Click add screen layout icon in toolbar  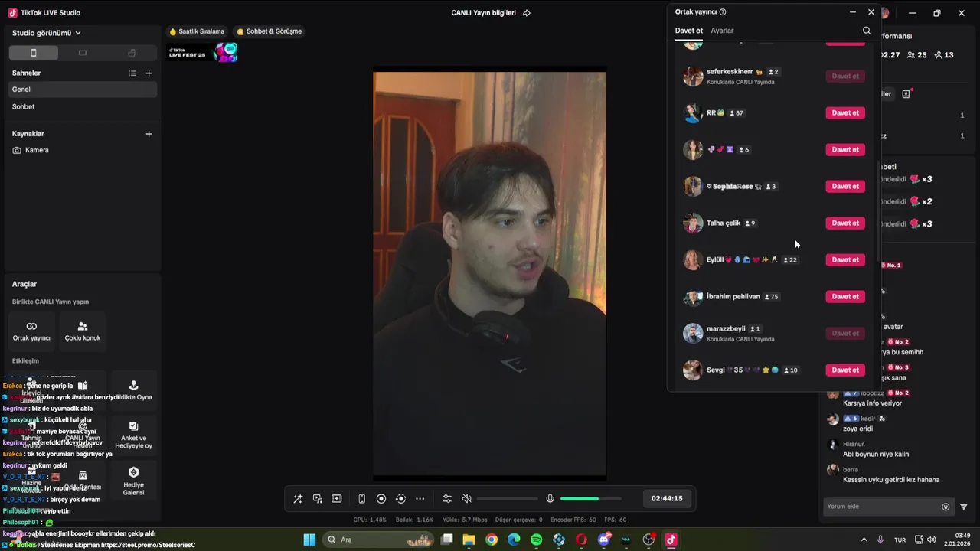coord(337,499)
